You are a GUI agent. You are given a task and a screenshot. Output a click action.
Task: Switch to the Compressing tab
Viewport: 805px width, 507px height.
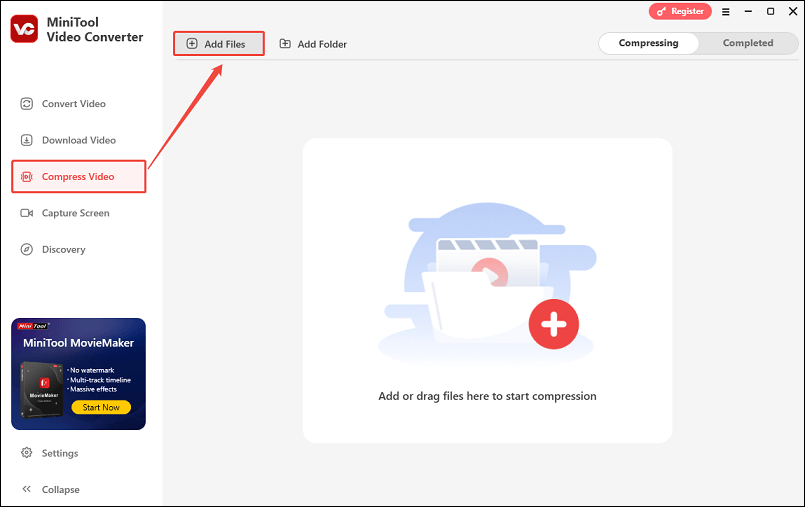(x=648, y=43)
